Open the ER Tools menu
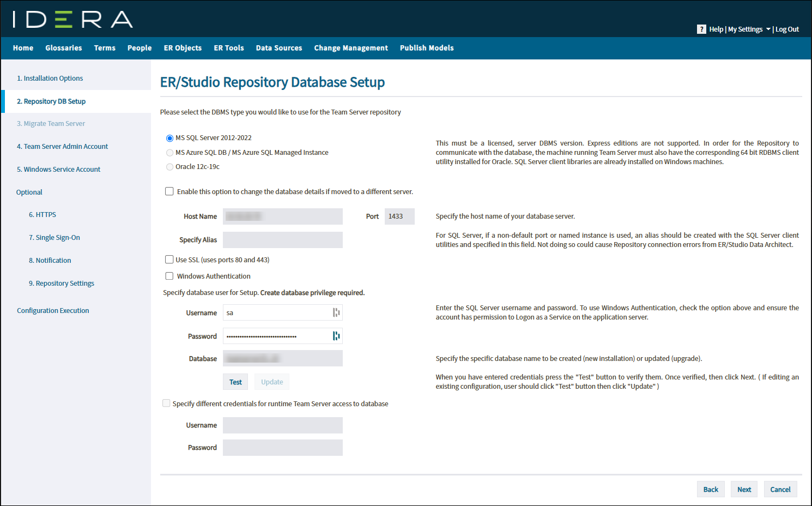 pos(229,48)
